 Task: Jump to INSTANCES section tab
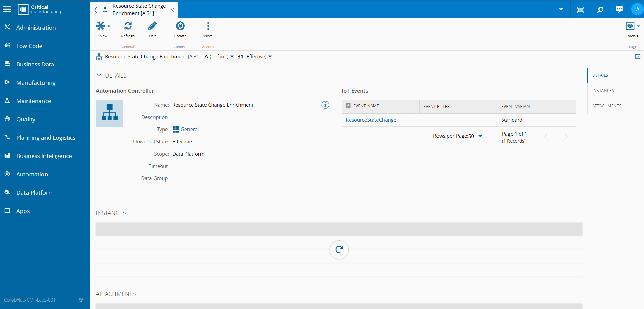(603, 91)
